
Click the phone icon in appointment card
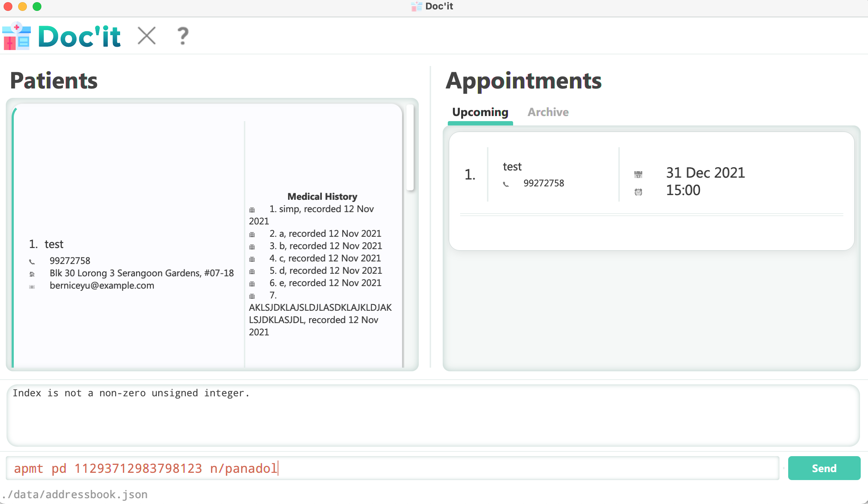point(506,184)
